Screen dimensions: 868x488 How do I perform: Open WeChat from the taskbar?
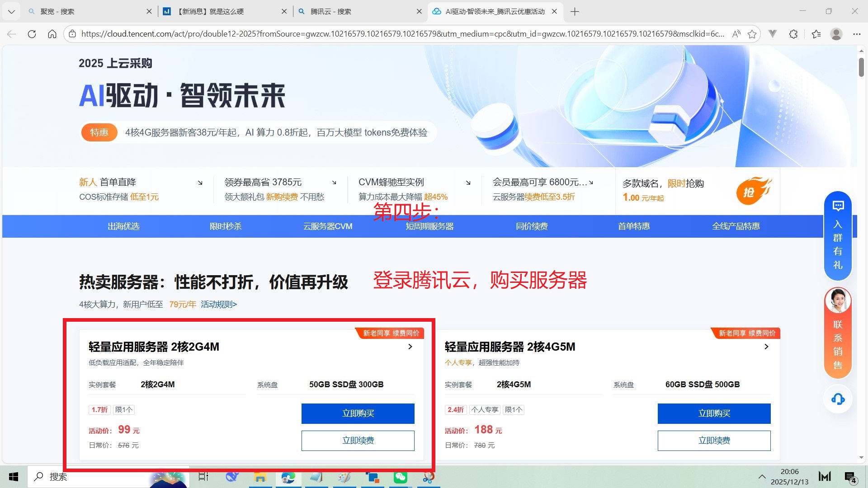400,477
